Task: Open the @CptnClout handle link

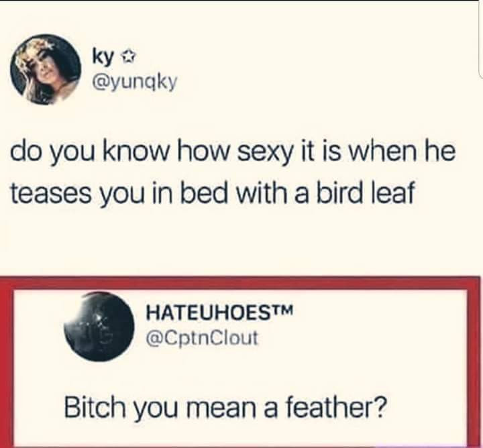Action: [x=202, y=338]
